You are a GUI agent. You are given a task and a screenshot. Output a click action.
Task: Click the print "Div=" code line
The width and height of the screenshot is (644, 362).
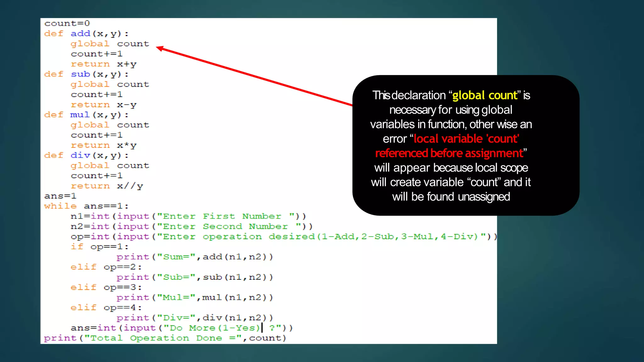pyautogui.click(x=195, y=318)
